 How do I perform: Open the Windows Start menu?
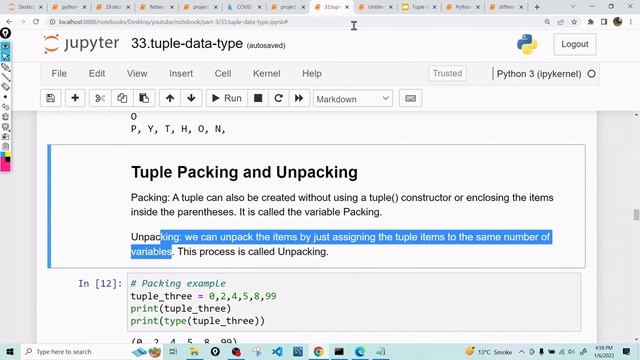10,351
